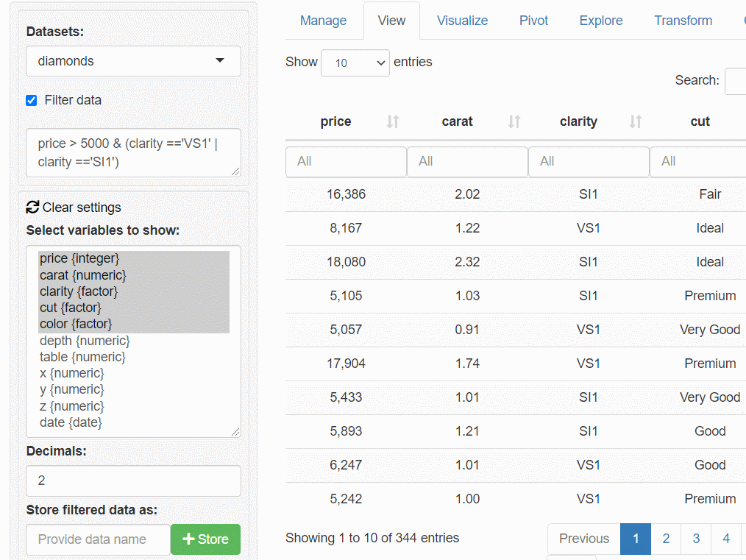Select depth {numeric} in variables list
Image resolution: width=746 pixels, height=560 pixels.
pyautogui.click(x=85, y=341)
